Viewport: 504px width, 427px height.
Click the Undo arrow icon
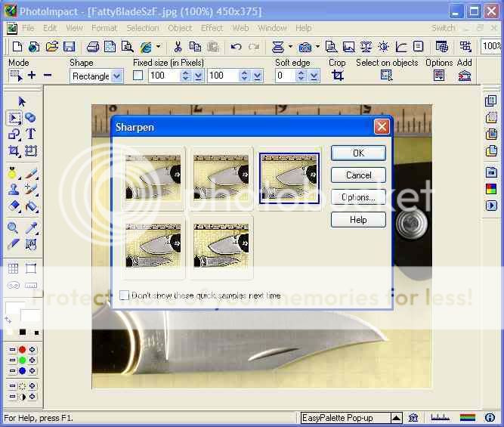(236, 47)
